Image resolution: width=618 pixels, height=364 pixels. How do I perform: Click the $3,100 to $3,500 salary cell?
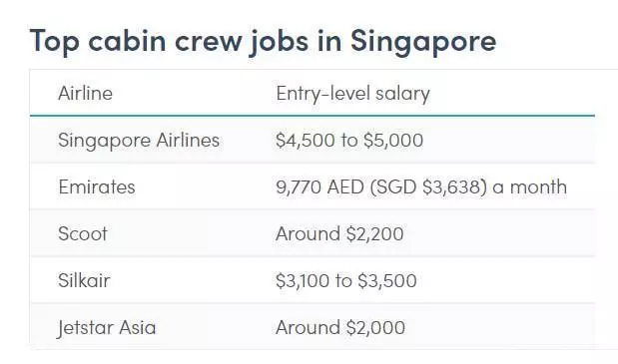pyautogui.click(x=346, y=281)
